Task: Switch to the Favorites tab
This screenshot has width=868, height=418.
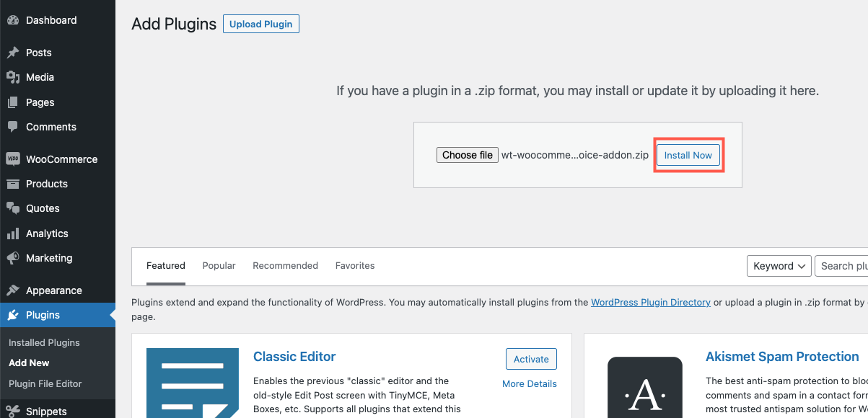Action: point(355,266)
